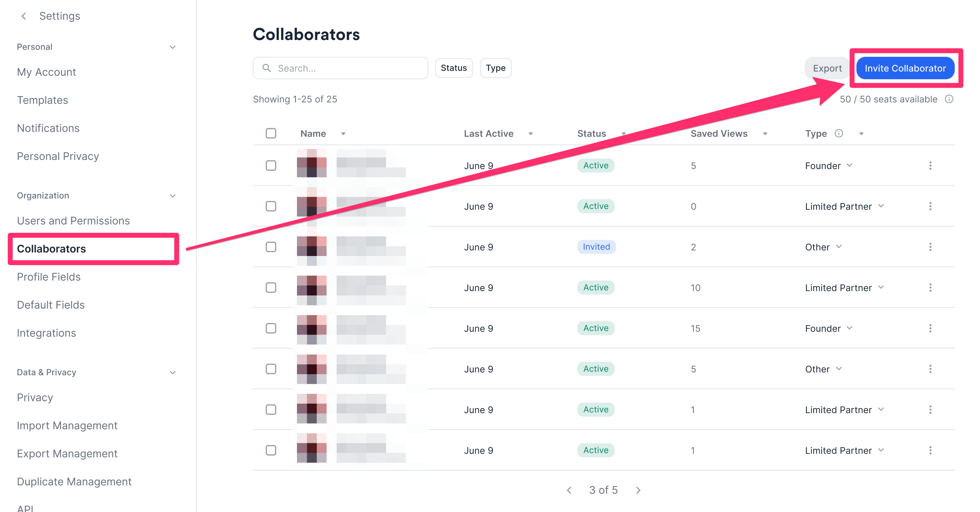Select Collaborators in the sidebar
This screenshot has height=512, width=980.
(x=52, y=249)
